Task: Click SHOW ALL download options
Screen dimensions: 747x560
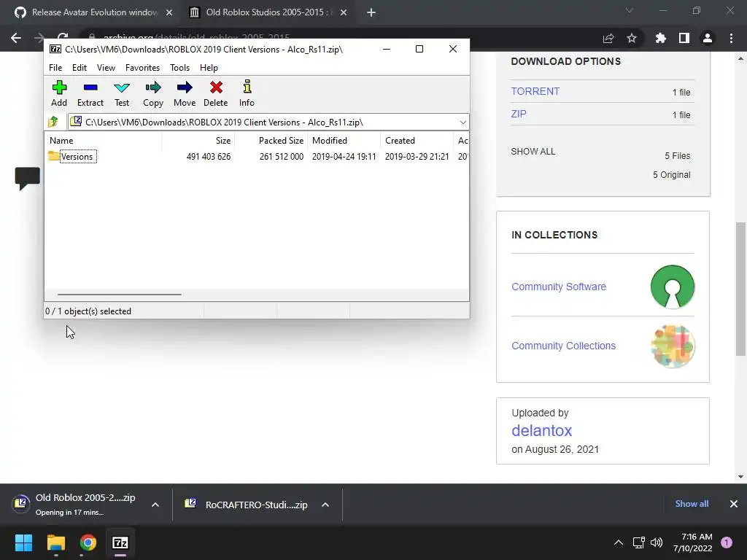Action: point(533,152)
